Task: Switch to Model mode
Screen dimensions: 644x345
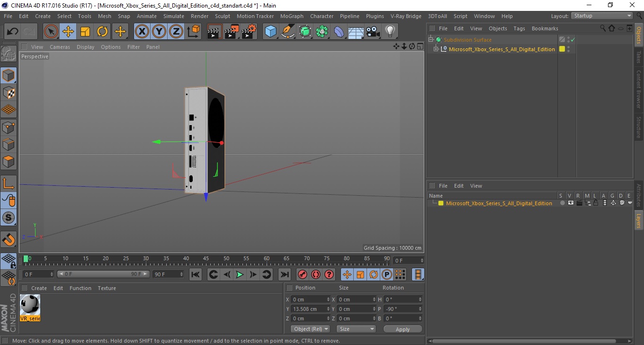Action: 9,75
